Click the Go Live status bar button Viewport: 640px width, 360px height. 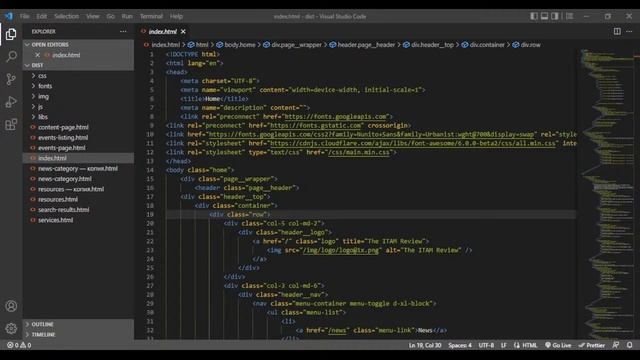(x=558, y=345)
